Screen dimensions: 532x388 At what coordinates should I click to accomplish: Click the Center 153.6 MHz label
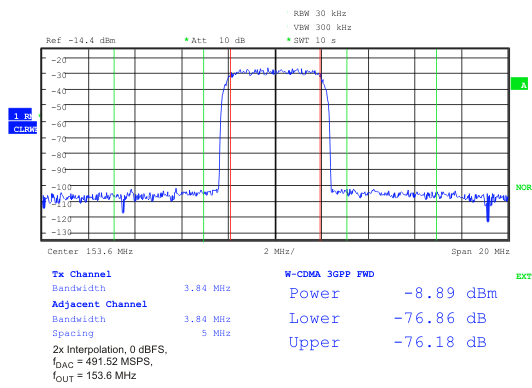[90, 251]
